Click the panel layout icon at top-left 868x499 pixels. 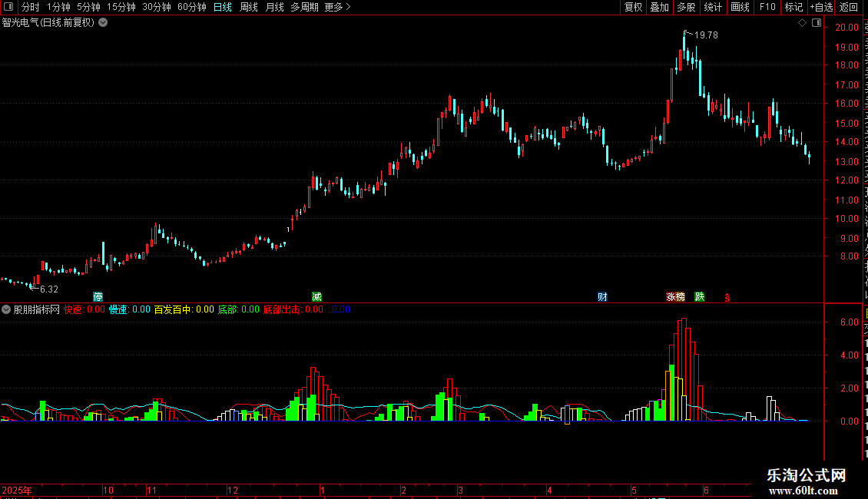8,7
